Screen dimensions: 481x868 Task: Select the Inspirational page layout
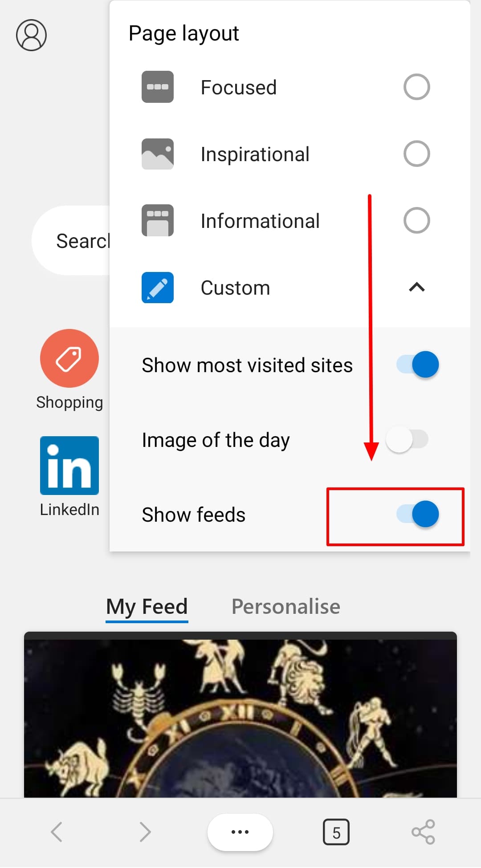(x=416, y=154)
